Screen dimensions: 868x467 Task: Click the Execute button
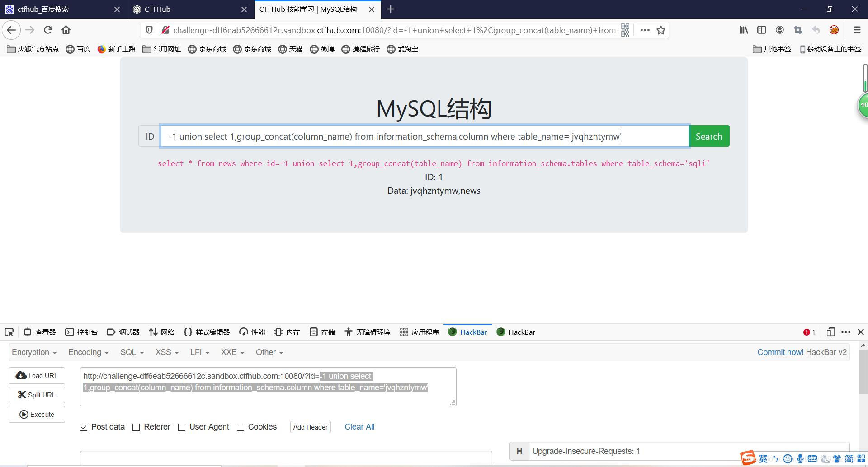[x=37, y=415]
